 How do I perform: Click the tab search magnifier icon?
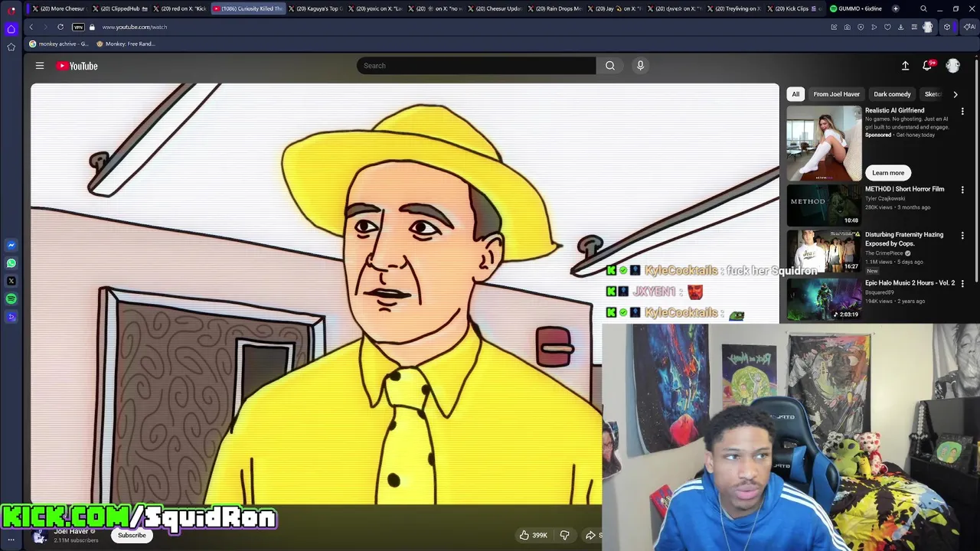tap(923, 9)
